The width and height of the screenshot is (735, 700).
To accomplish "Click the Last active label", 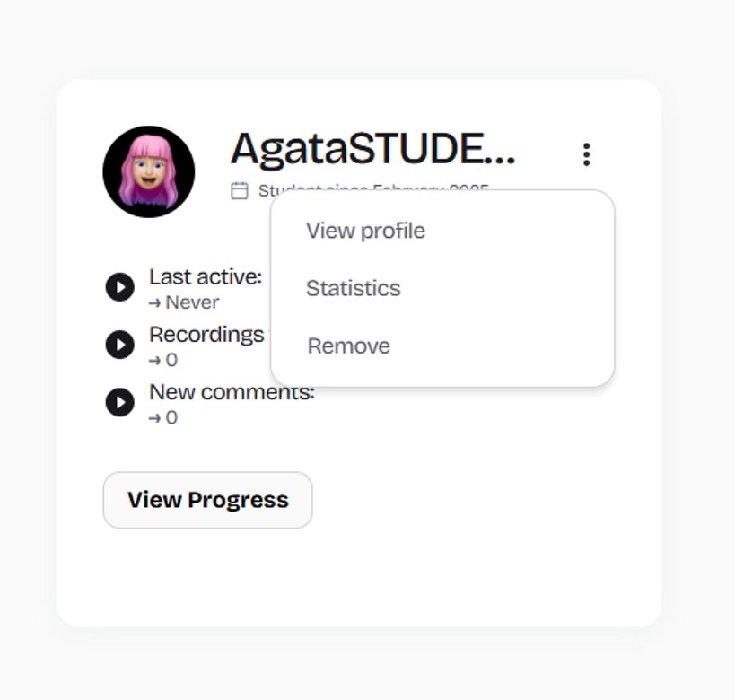I will pyautogui.click(x=206, y=277).
